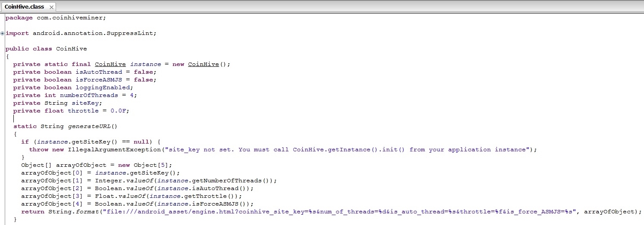Close the CoinHive.class tab
Viewport: 644px width, 225px height.
pyautogui.click(x=51, y=7)
